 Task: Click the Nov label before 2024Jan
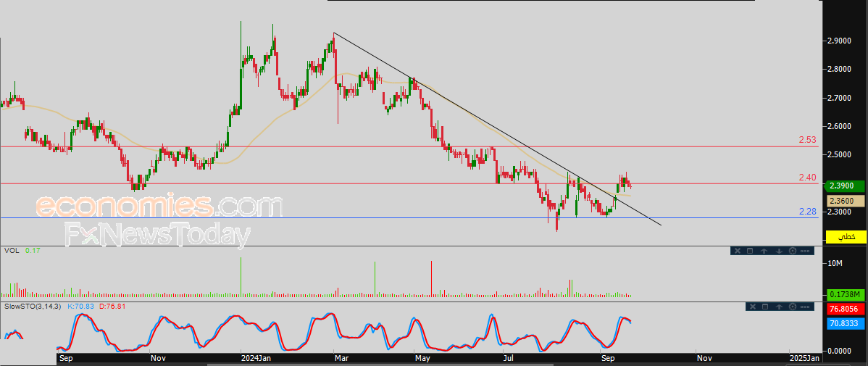159,359
